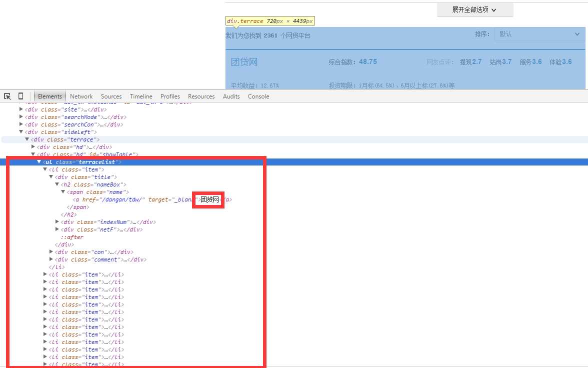The image size is (588, 368).
Task: Switch to the Console tab
Action: click(258, 96)
